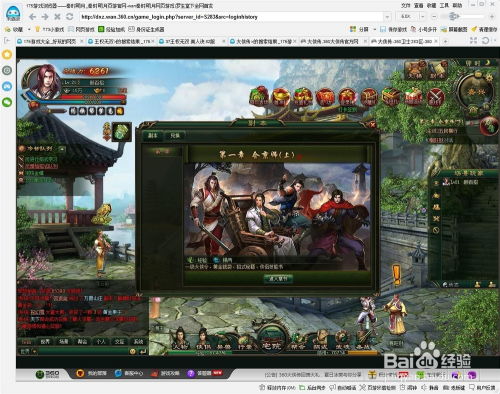Click the browser reload icon
Screen dimensions: 500x394
point(69,16)
